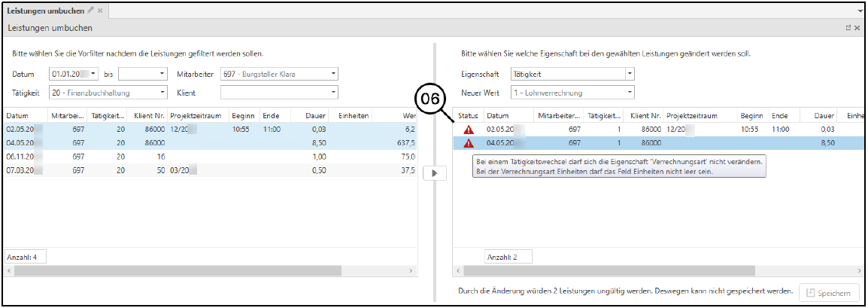The image size is (868, 308).
Task: Click the warning icon in the 02.05 row
Action: (469, 130)
